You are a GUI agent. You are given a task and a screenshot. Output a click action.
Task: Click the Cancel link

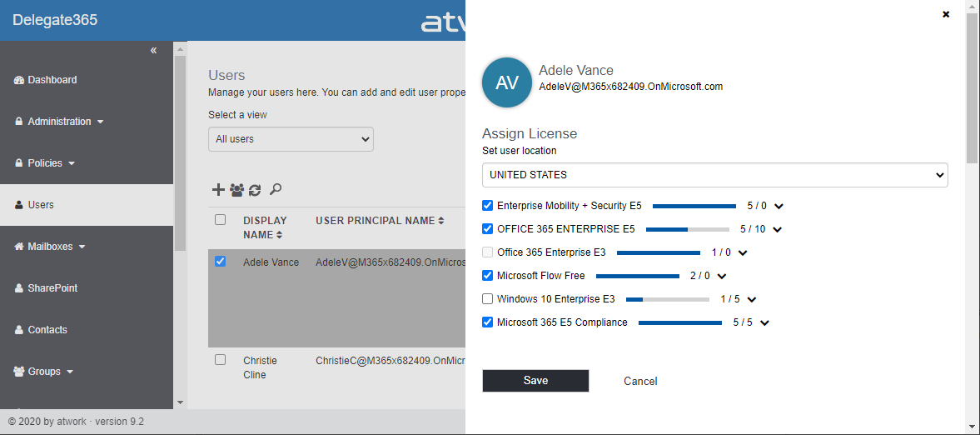pyautogui.click(x=640, y=382)
